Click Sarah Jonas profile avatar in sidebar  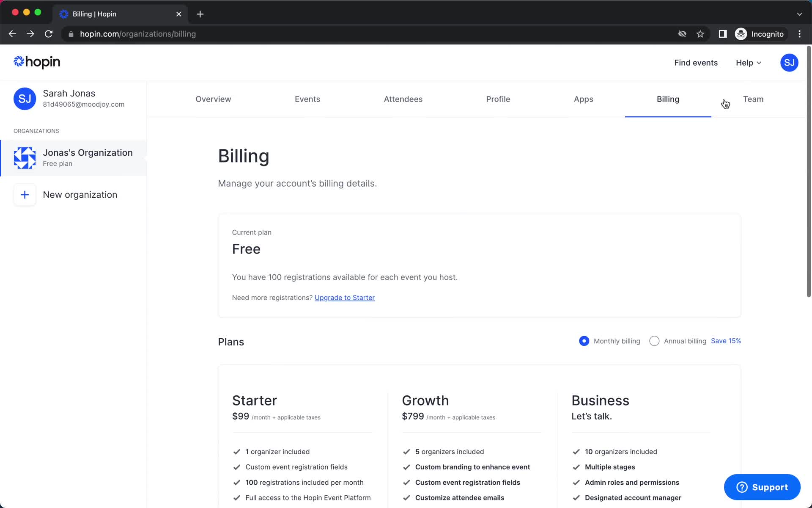pyautogui.click(x=25, y=99)
